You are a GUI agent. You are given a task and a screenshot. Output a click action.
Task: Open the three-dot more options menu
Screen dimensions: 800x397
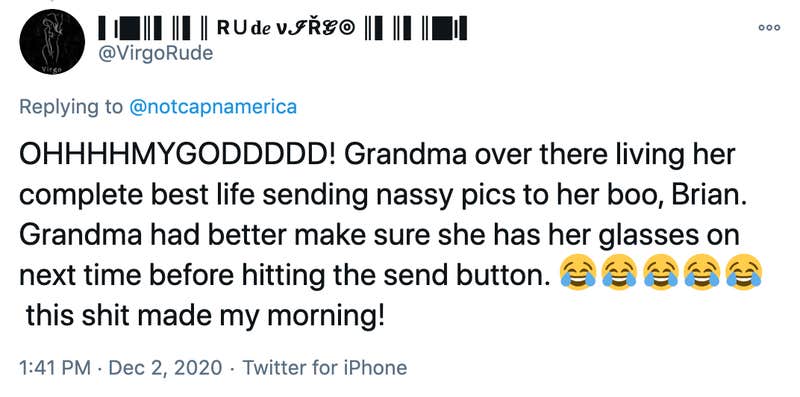click(x=769, y=28)
